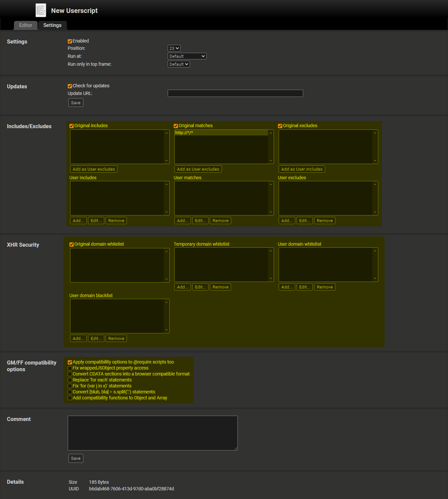The height and width of the screenshot is (499, 448).
Task: Open the Position dropdown
Action: coord(174,48)
